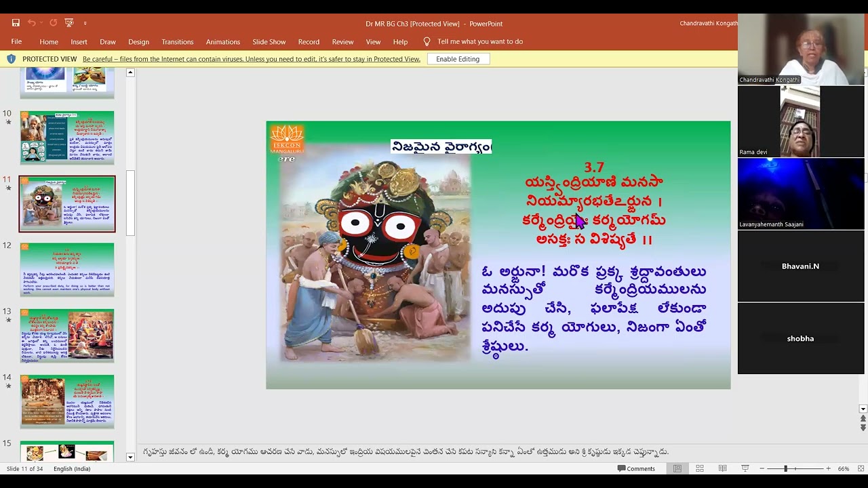Click the Save icon in quick access toolbar
The height and width of the screenshot is (488, 868).
click(x=16, y=23)
